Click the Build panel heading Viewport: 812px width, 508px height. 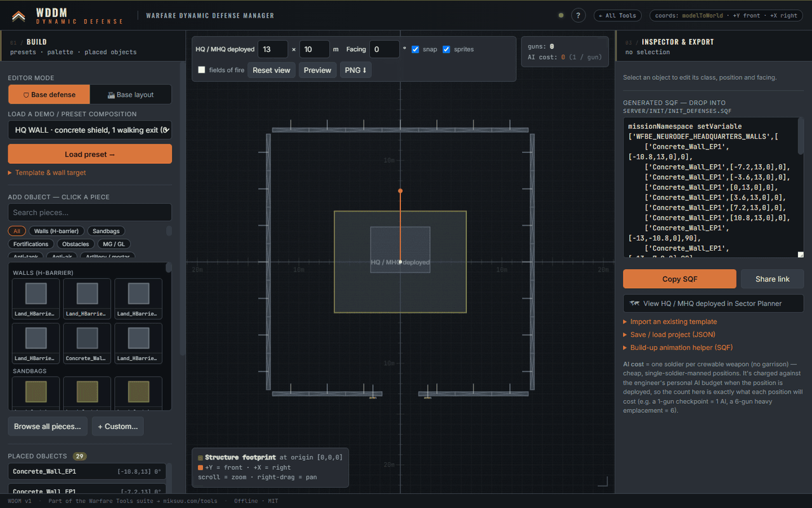[37, 42]
